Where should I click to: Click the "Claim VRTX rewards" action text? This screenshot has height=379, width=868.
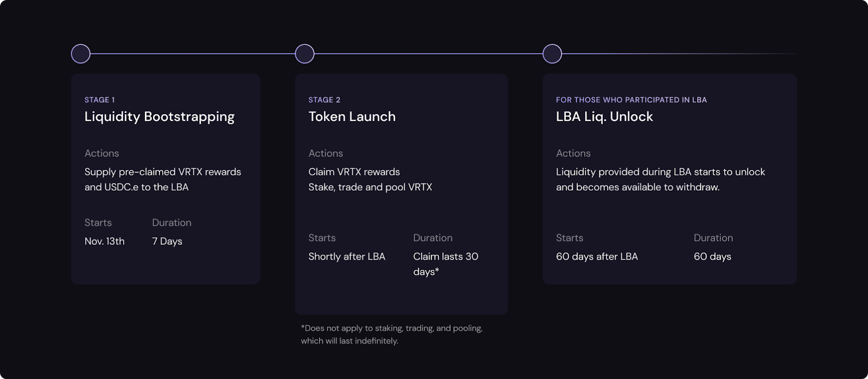coord(354,172)
